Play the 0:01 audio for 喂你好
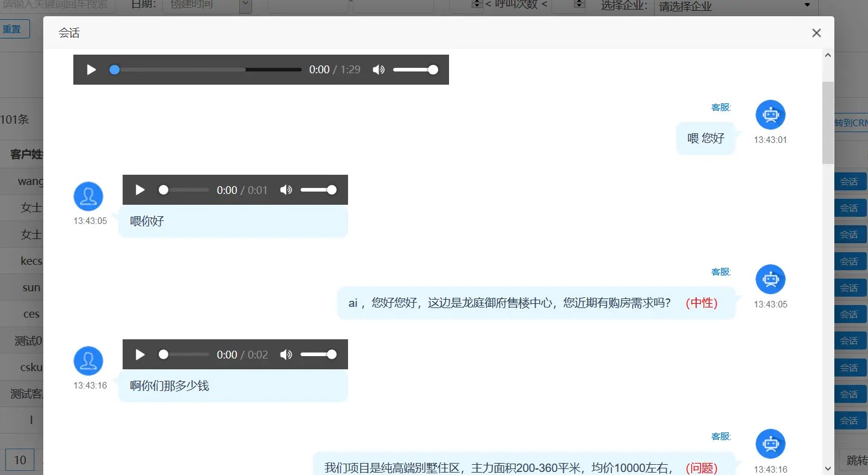 [140, 190]
